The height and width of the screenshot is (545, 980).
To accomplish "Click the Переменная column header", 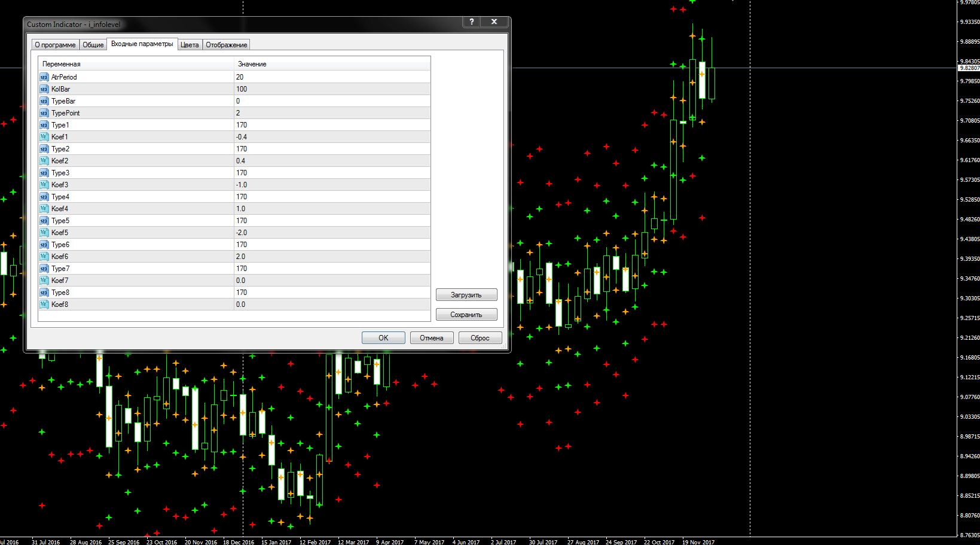I will (136, 64).
